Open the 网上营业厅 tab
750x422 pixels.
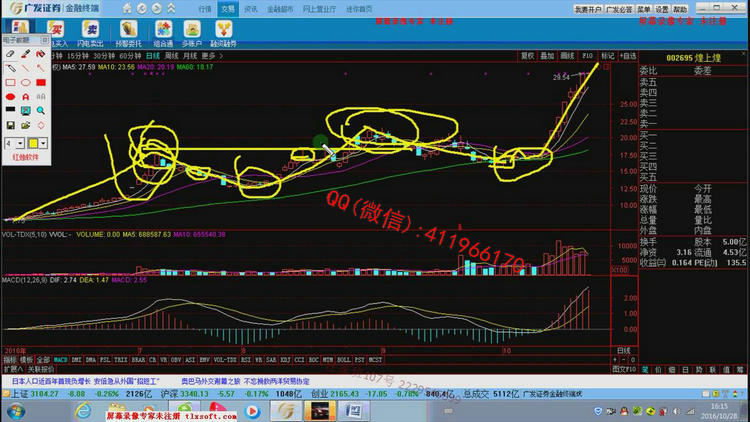pos(319,9)
